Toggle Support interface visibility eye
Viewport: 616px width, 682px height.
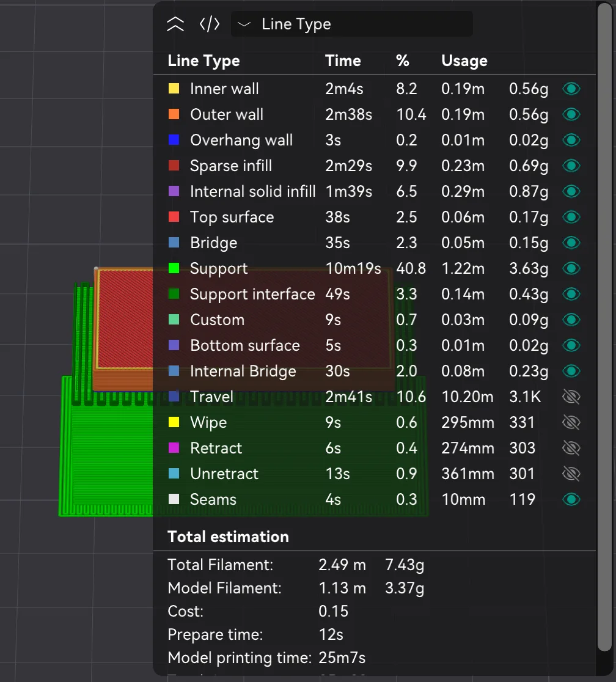click(x=571, y=294)
